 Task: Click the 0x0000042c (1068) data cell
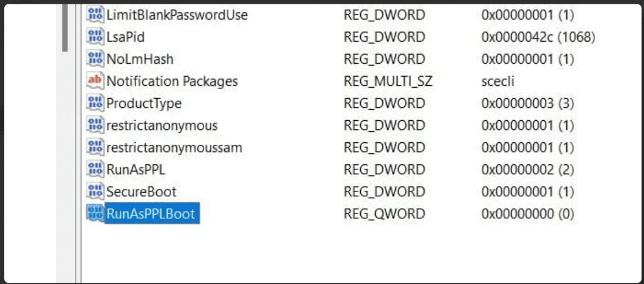[539, 37]
